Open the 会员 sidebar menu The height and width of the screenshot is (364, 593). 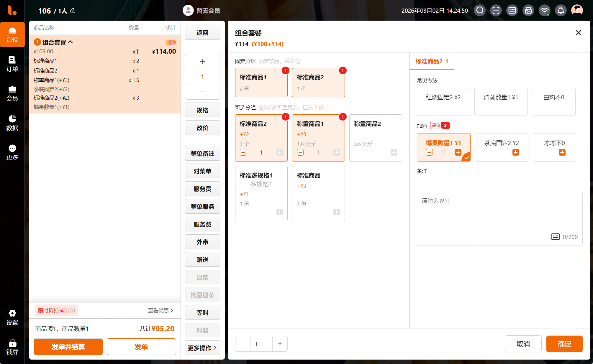point(12,93)
